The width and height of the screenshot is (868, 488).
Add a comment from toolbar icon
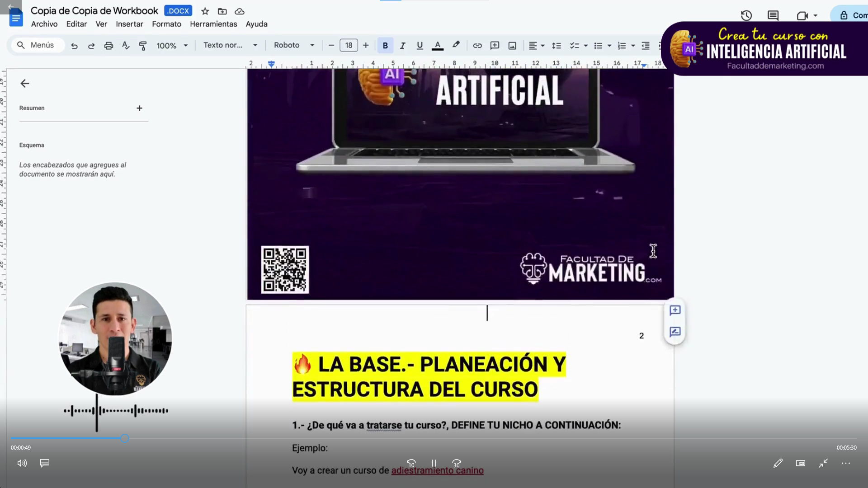pyautogui.click(x=495, y=46)
